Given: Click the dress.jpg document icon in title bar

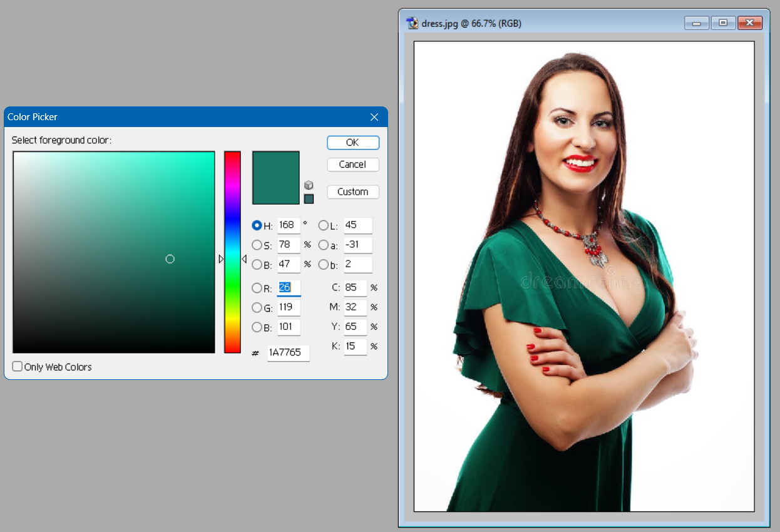Looking at the screenshot, I should [412, 23].
